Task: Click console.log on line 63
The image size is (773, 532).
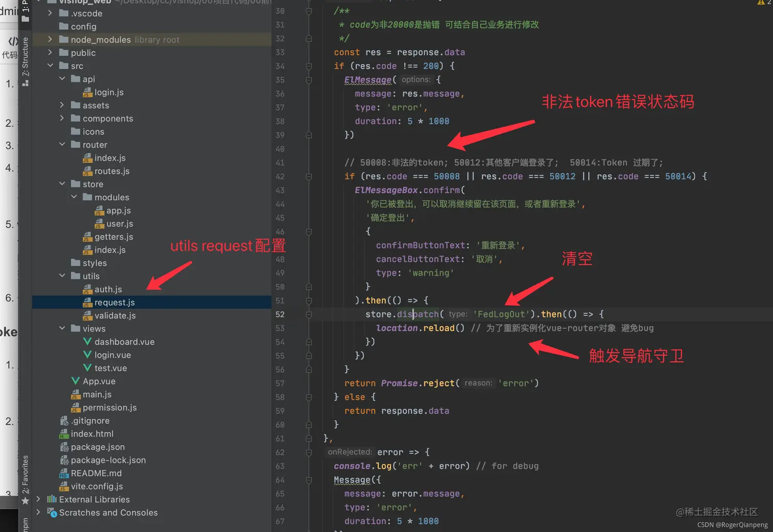Action: [x=362, y=466]
